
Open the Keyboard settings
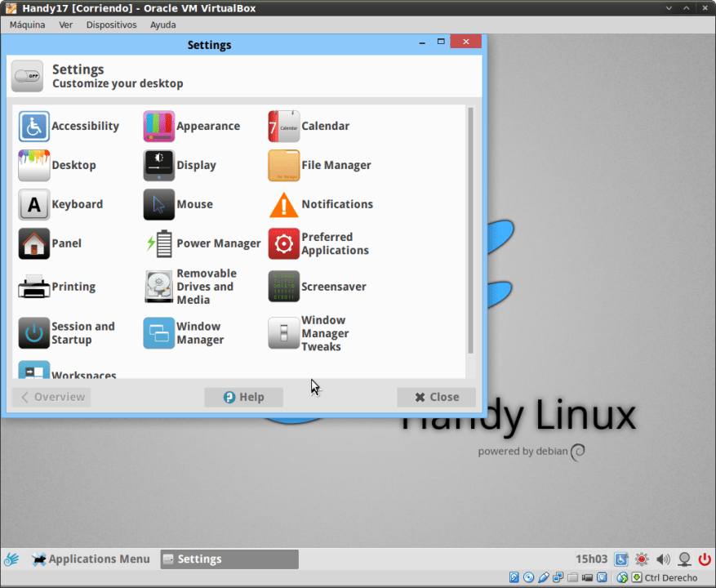[76, 204]
